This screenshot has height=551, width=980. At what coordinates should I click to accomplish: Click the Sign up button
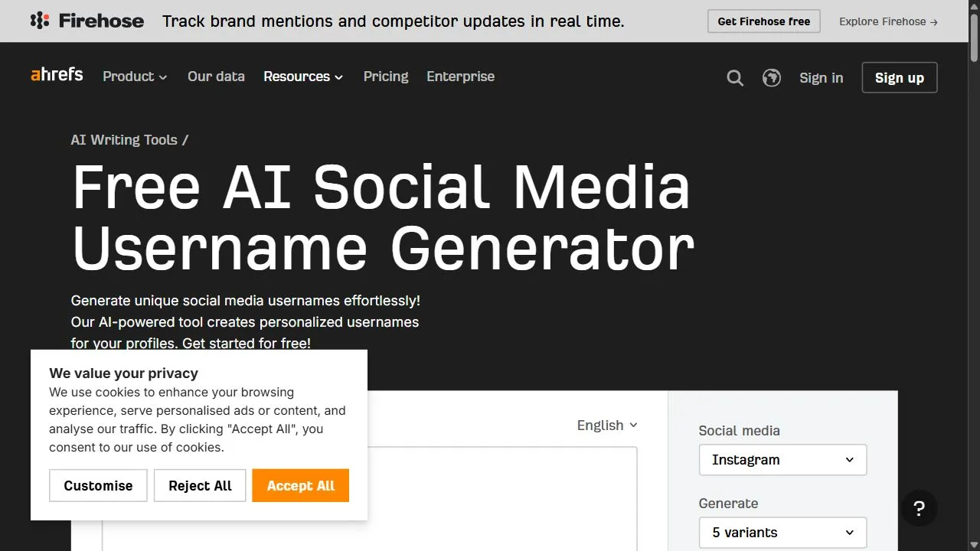click(x=900, y=77)
